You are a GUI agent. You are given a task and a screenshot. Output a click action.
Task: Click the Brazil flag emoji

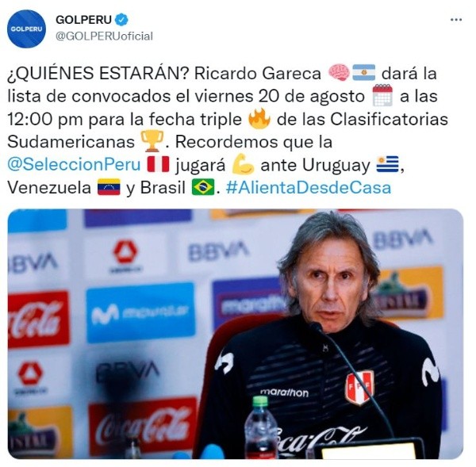[x=203, y=187]
